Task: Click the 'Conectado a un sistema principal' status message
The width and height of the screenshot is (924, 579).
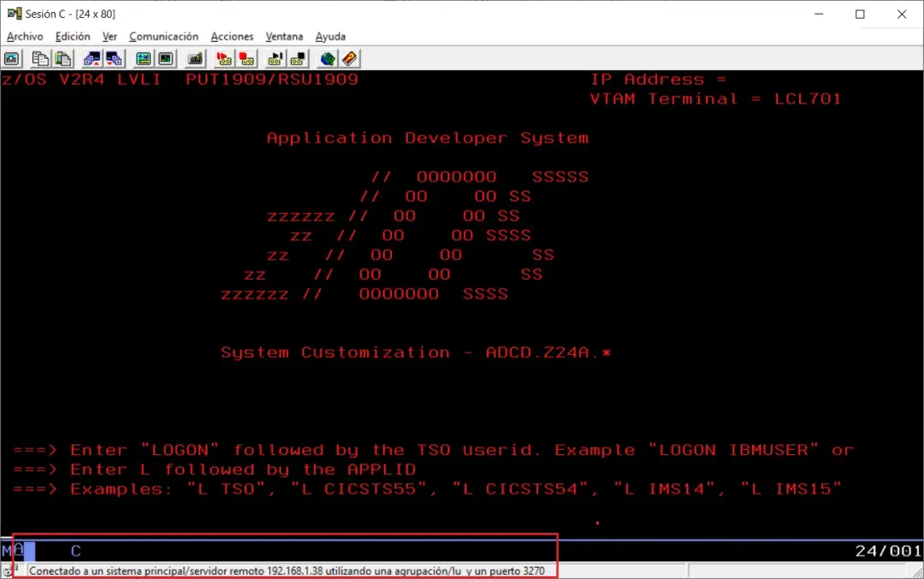Action: [x=287, y=570]
